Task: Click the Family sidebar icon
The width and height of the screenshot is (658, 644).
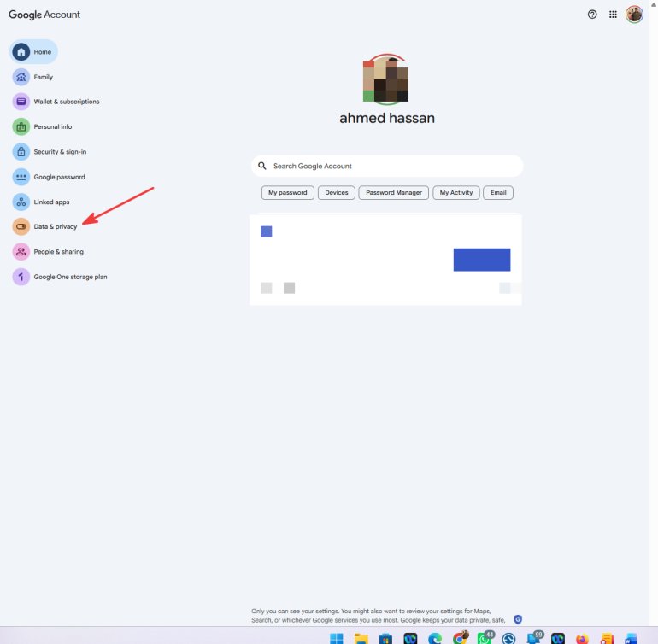Action: click(21, 77)
